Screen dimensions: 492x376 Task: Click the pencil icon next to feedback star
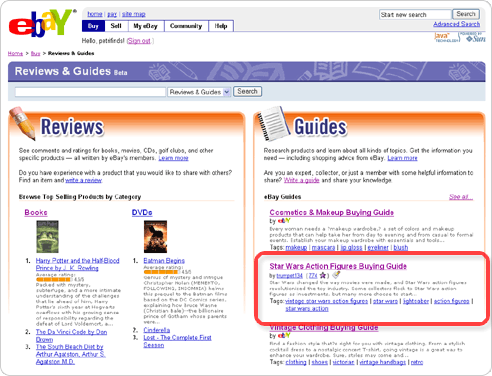click(336, 275)
